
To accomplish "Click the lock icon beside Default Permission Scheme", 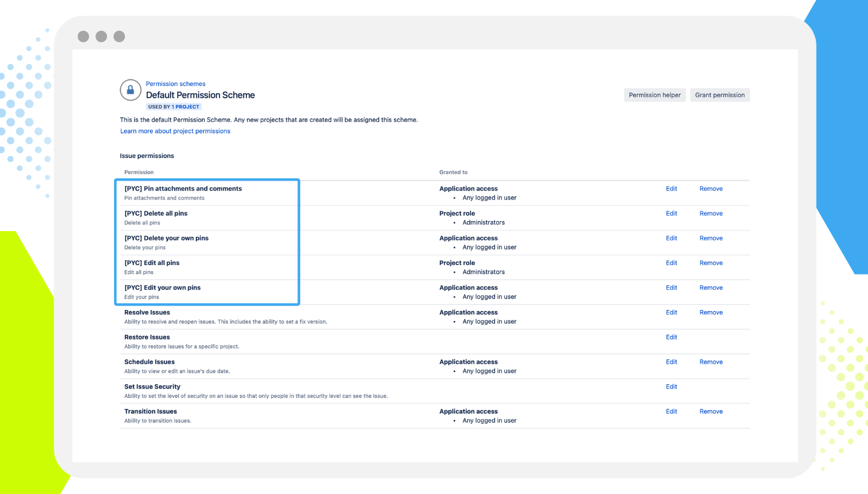I will (131, 90).
